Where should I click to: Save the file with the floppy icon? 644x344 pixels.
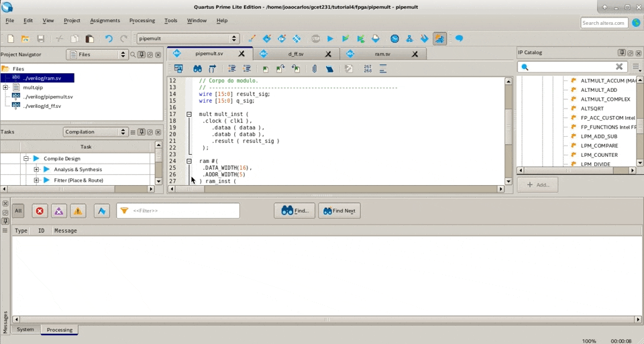pyautogui.click(x=41, y=39)
